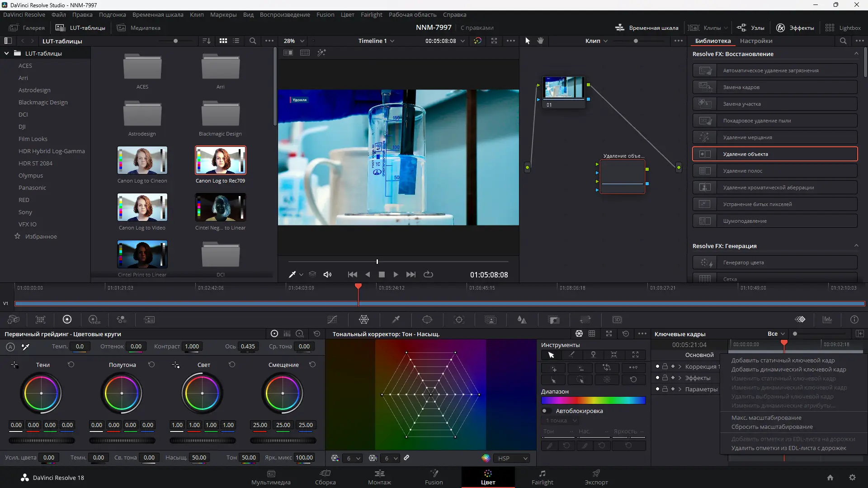Viewport: 868px width, 488px height.
Task: Open the Fusion menu in menu bar
Action: (x=325, y=14)
